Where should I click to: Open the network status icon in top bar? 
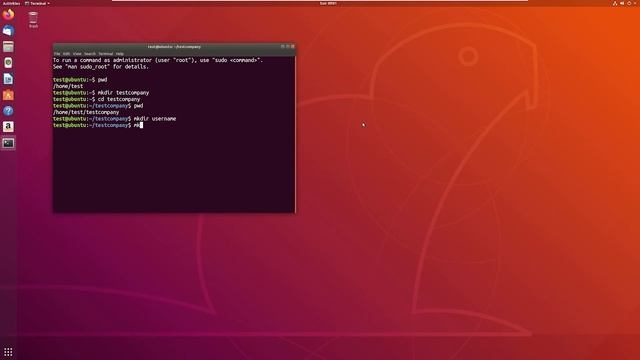[615, 3]
